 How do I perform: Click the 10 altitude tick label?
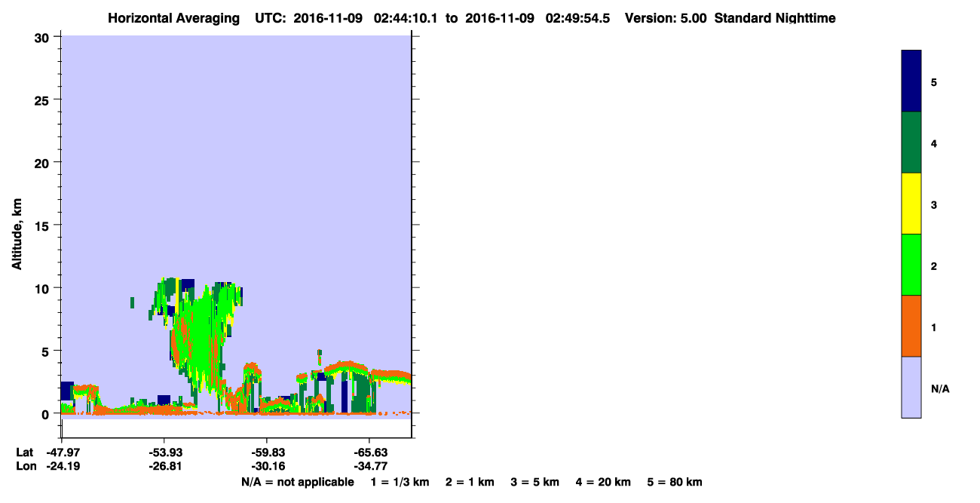(x=42, y=288)
